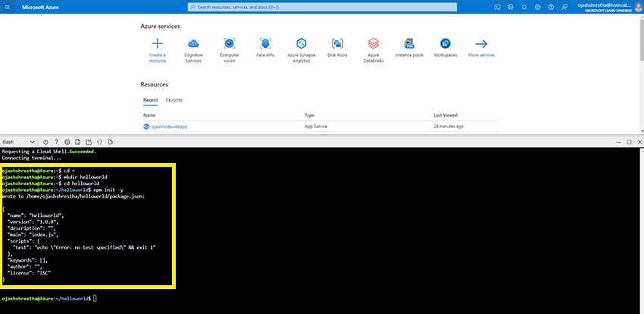
Task: Click the Cloud Shell pane splitter handle
Action: point(324,135)
